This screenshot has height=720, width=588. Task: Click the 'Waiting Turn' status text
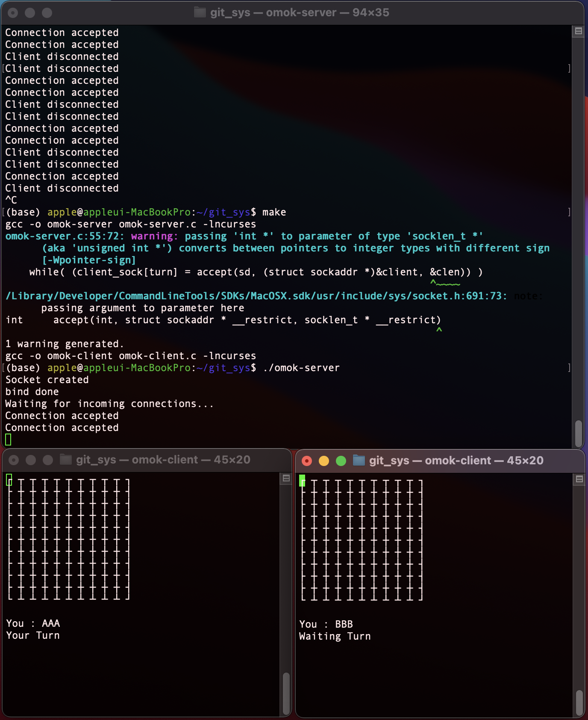tap(335, 636)
